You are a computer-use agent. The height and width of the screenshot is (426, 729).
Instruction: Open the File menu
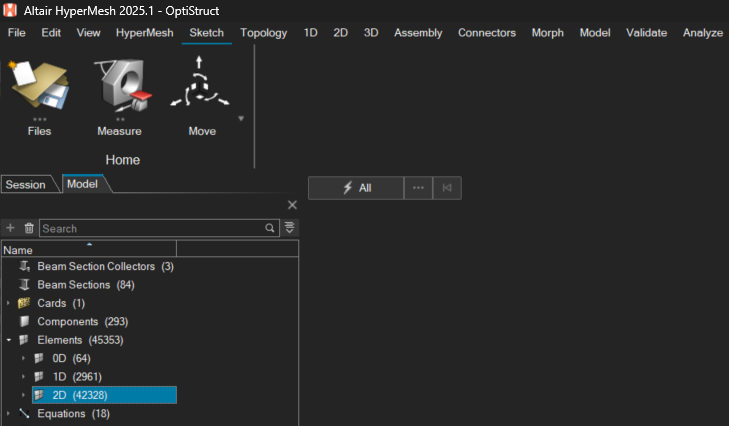tap(17, 33)
